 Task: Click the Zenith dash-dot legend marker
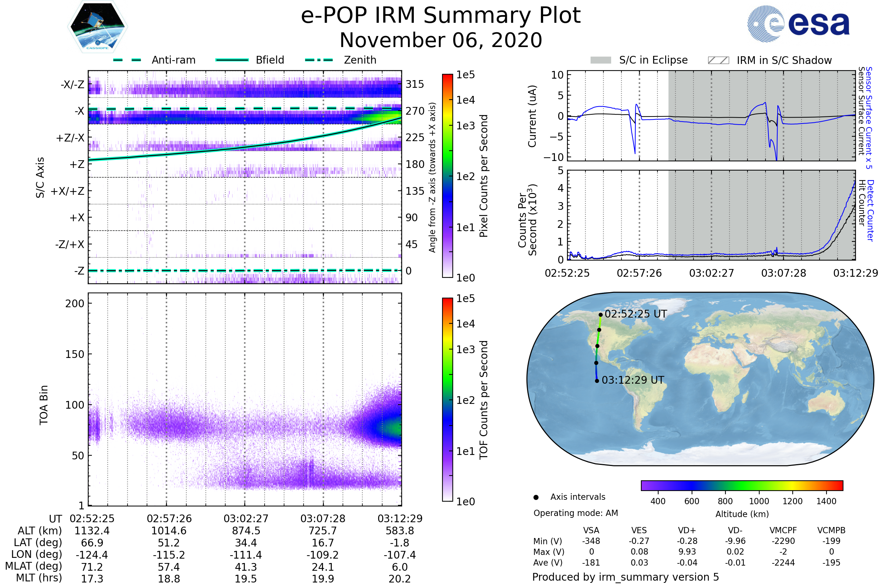click(319, 60)
